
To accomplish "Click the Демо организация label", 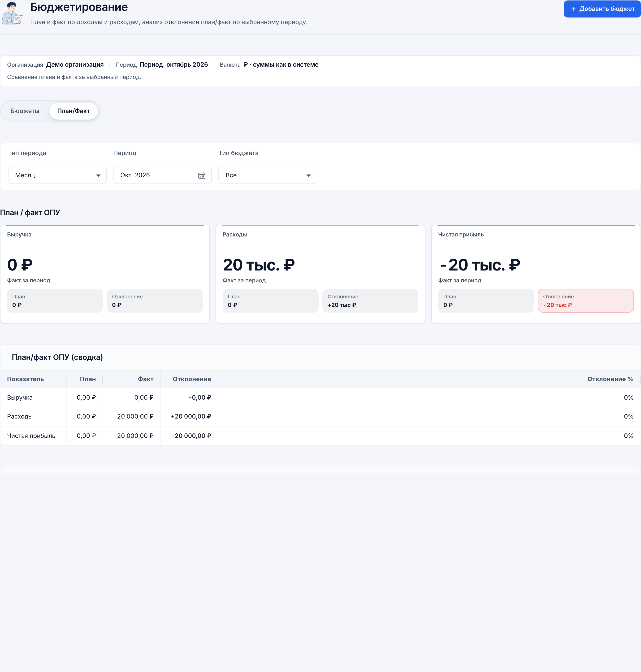I will click(75, 65).
